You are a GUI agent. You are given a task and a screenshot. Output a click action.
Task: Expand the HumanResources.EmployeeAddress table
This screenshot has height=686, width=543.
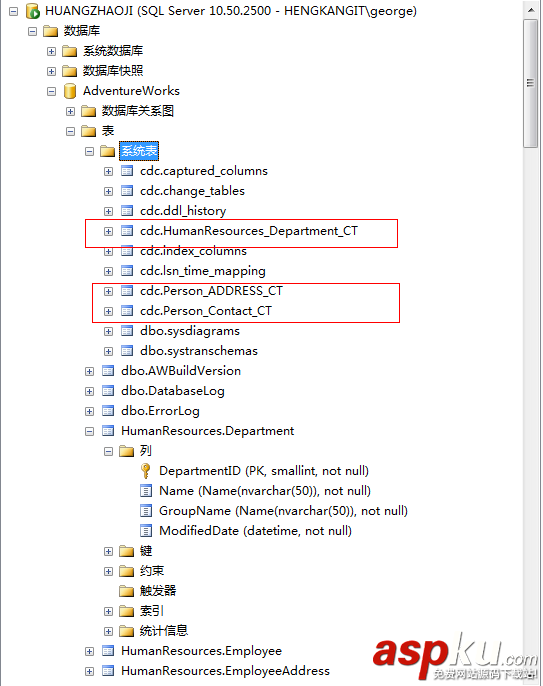point(90,672)
